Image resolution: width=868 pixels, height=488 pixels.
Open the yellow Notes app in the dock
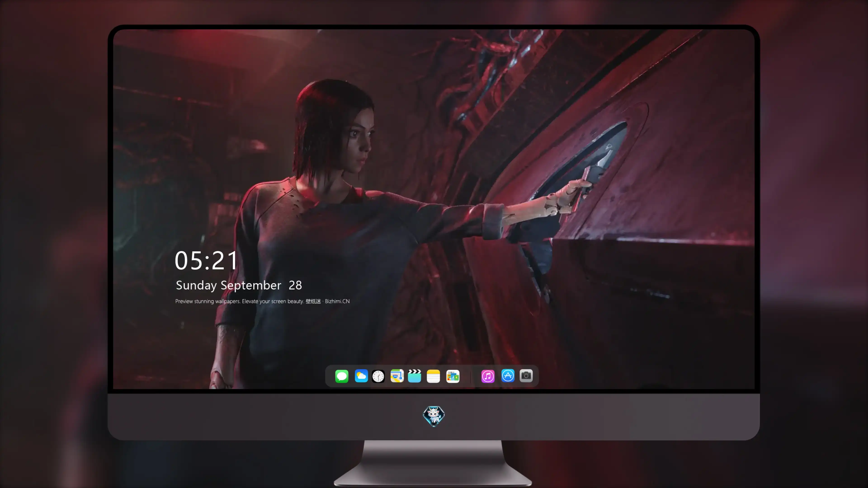[433, 376]
